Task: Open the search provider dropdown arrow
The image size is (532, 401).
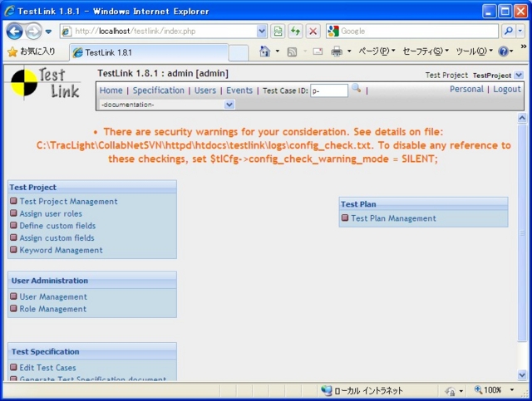Action: tap(520, 32)
